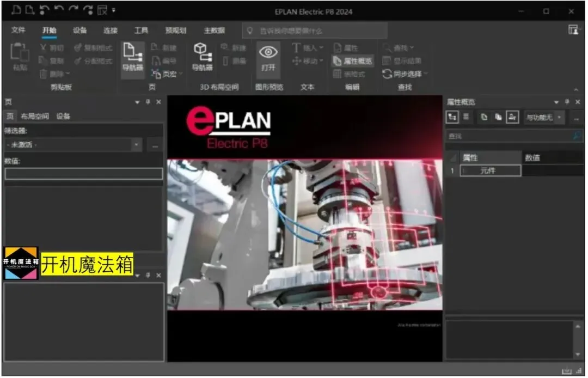Open the 设备 ribbon tab
The image size is (588, 378).
pyautogui.click(x=80, y=31)
